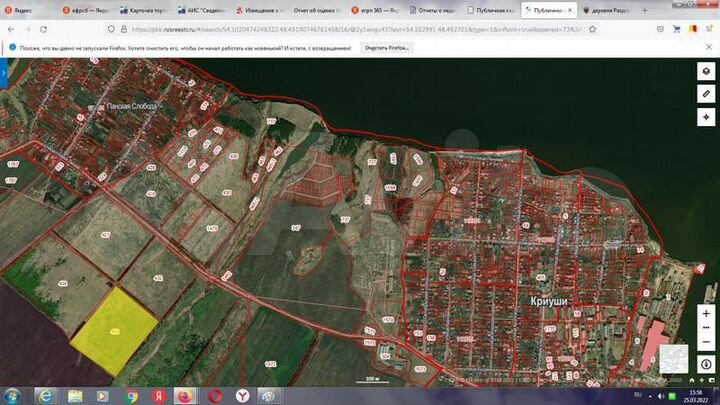Open the map layers panel icon
Image resolution: width=720 pixels, height=405 pixels.
tap(705, 70)
